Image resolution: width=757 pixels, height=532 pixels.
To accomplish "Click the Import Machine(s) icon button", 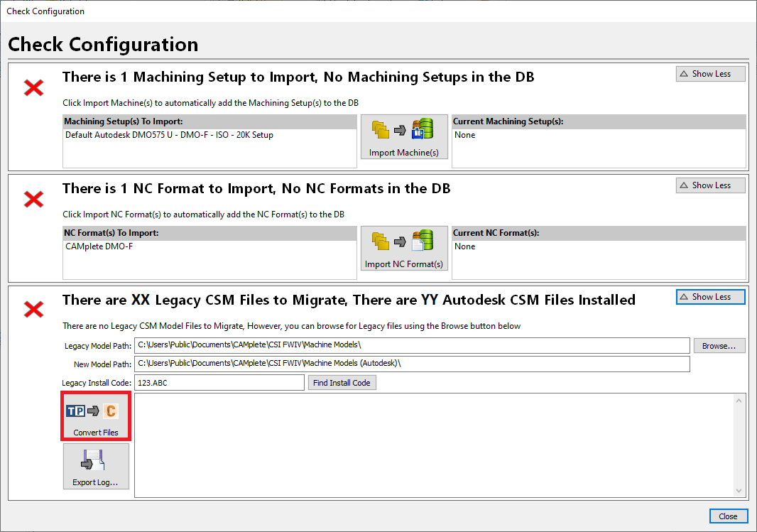I will [x=404, y=137].
